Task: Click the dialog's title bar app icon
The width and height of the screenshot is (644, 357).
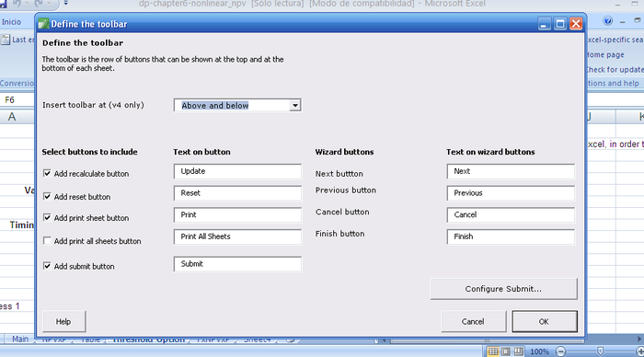Action: [x=43, y=24]
